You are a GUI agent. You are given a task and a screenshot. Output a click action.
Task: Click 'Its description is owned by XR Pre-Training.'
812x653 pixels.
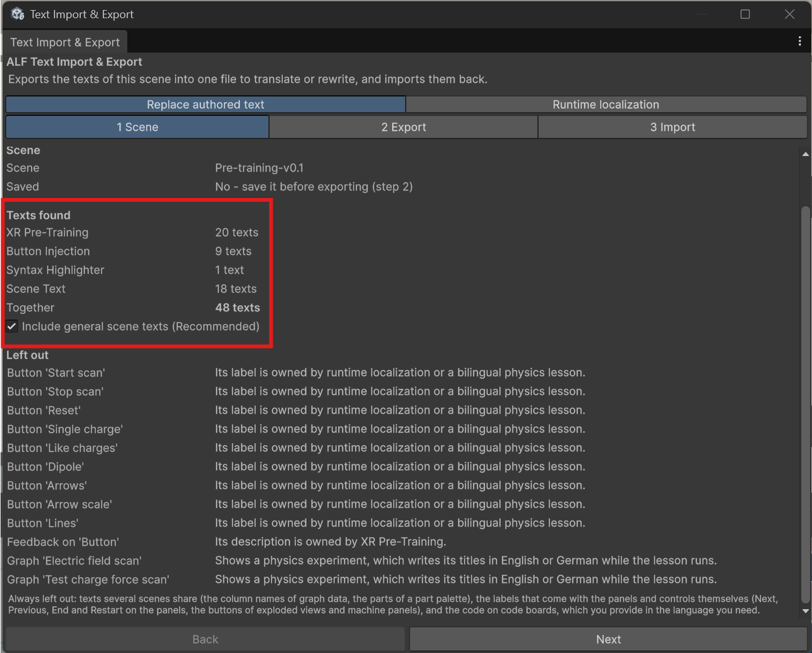330,542
